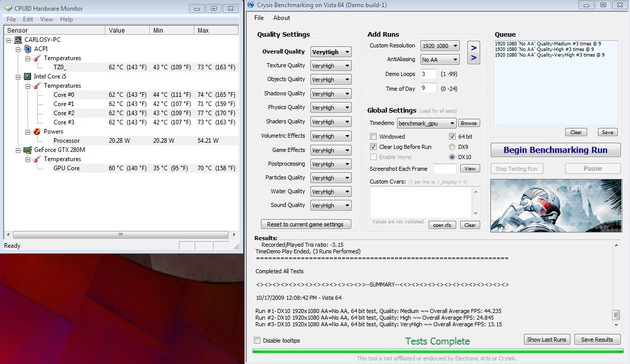Open the Physics Quality dropdown
Image resolution: width=630 pixels, height=364 pixels.
(x=331, y=108)
